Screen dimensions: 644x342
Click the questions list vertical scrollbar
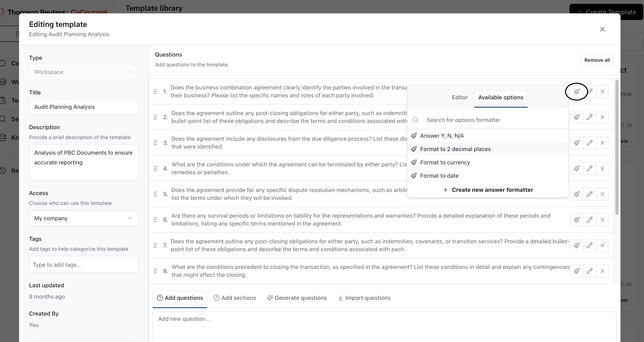pos(617,148)
